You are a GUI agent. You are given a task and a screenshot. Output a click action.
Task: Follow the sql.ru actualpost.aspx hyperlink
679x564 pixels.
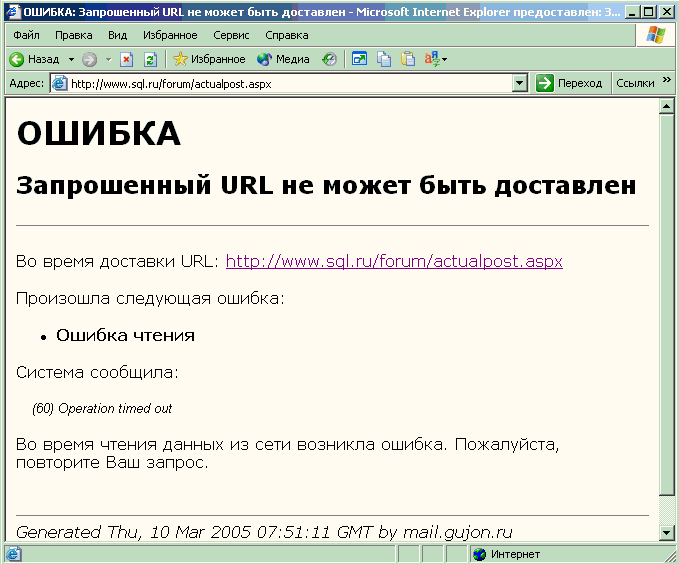(x=394, y=262)
